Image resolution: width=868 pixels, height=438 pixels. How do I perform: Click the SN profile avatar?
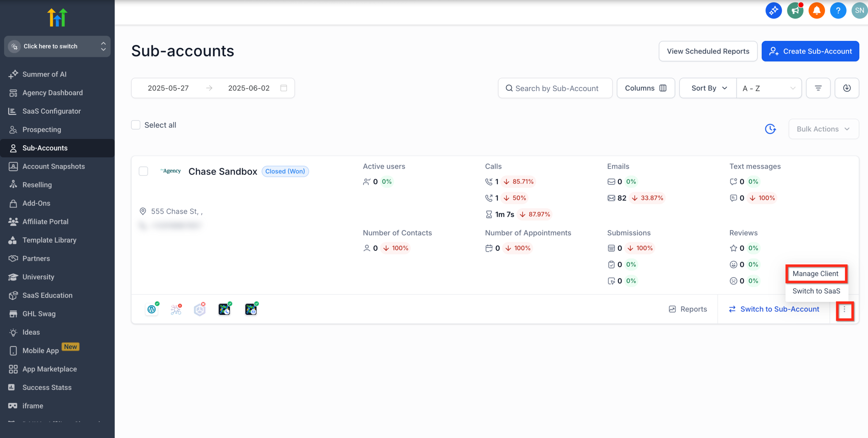coord(859,11)
